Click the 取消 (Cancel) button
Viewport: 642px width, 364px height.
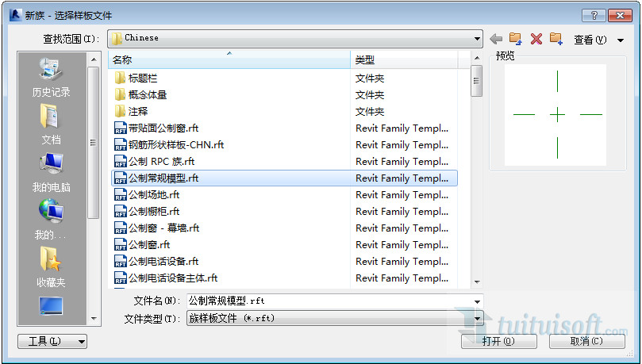click(x=586, y=341)
